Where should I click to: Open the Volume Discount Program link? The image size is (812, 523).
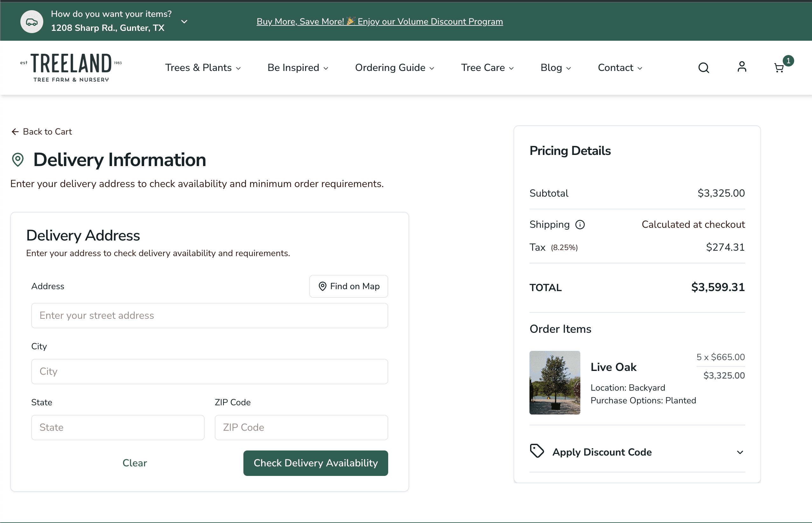(379, 21)
